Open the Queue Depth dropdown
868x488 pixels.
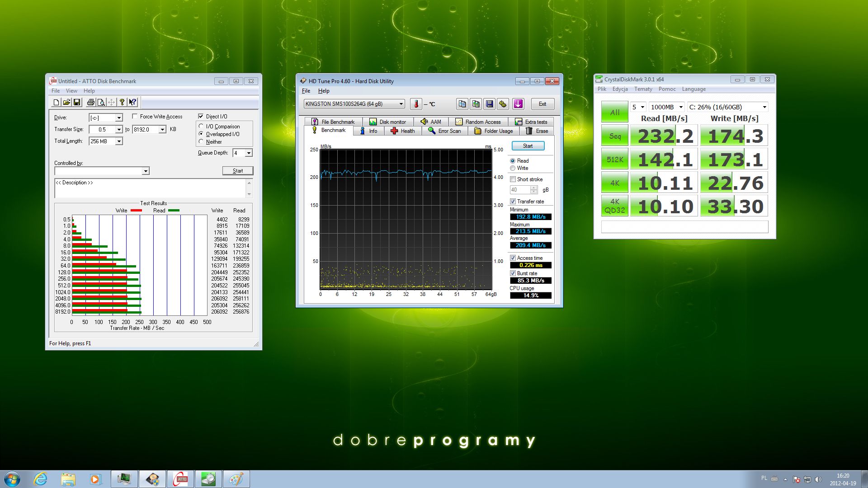point(249,153)
